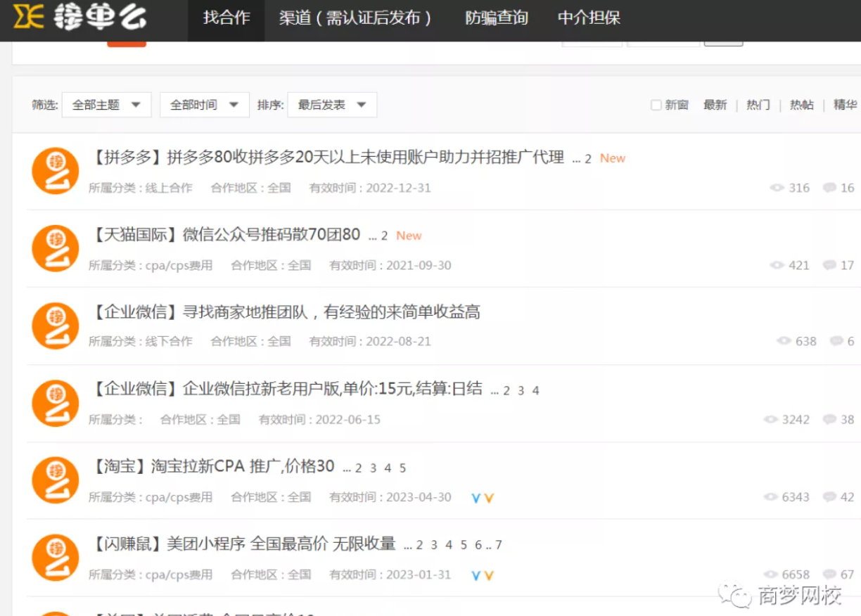861x616 pixels.
Task: Go to 防骗查询 tab
Action: point(497,18)
